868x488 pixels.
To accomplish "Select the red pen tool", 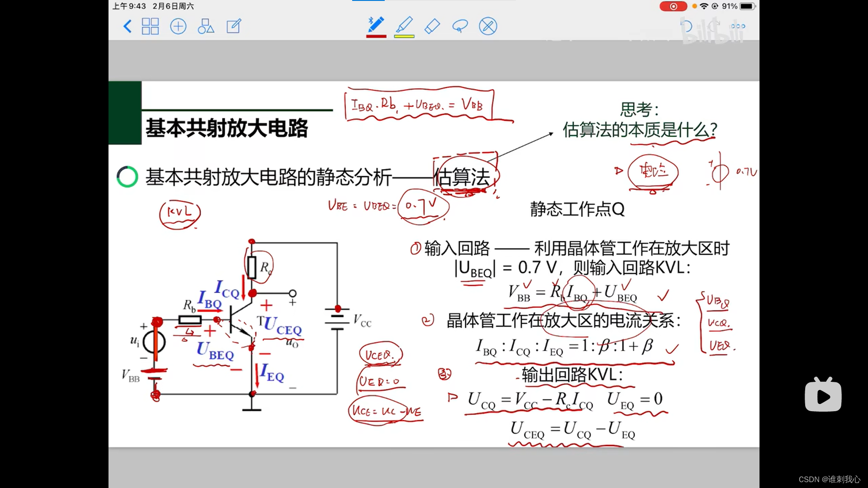I will click(376, 24).
